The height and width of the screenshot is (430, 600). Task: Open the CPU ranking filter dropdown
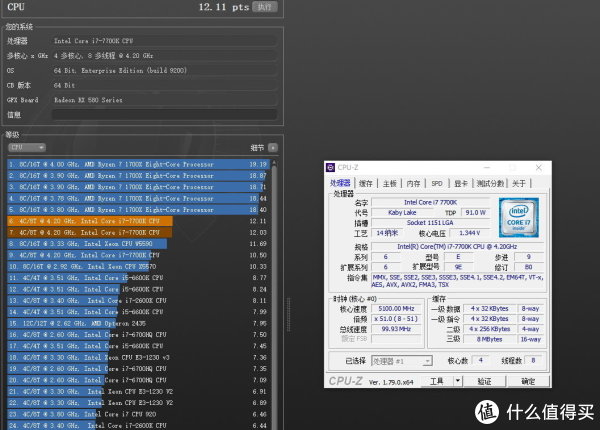[27, 147]
